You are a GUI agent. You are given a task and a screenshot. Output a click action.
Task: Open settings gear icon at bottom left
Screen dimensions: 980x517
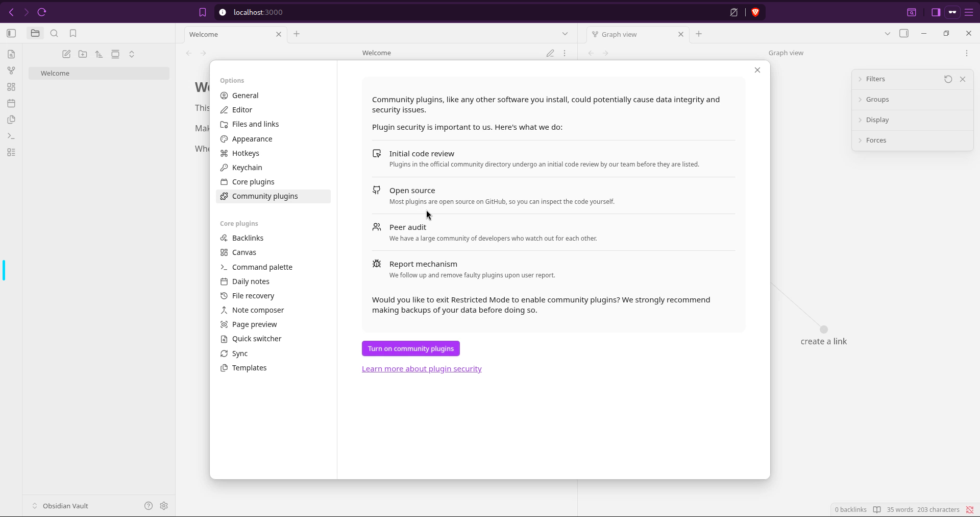click(164, 506)
